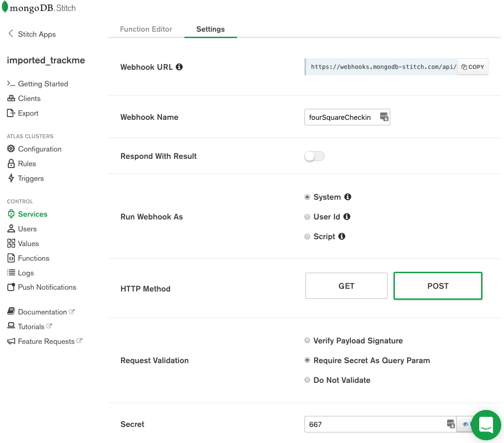This screenshot has width=504, height=443.
Task: Open the Services section in sidebar
Action: coord(32,214)
